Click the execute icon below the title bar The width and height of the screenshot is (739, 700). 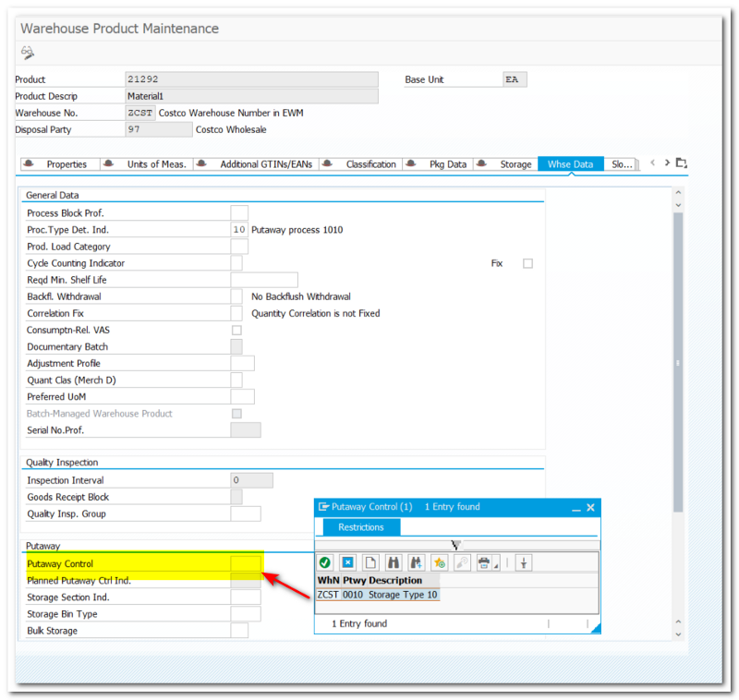point(27,53)
